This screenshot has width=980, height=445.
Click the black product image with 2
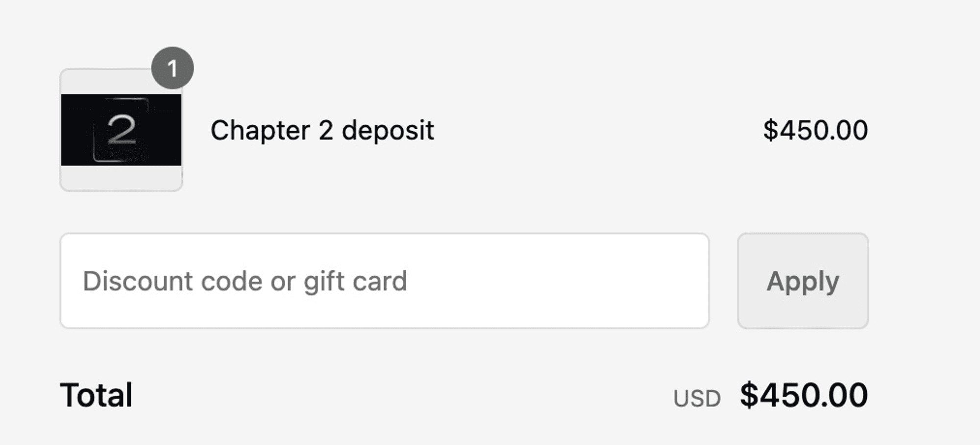pyautogui.click(x=121, y=130)
